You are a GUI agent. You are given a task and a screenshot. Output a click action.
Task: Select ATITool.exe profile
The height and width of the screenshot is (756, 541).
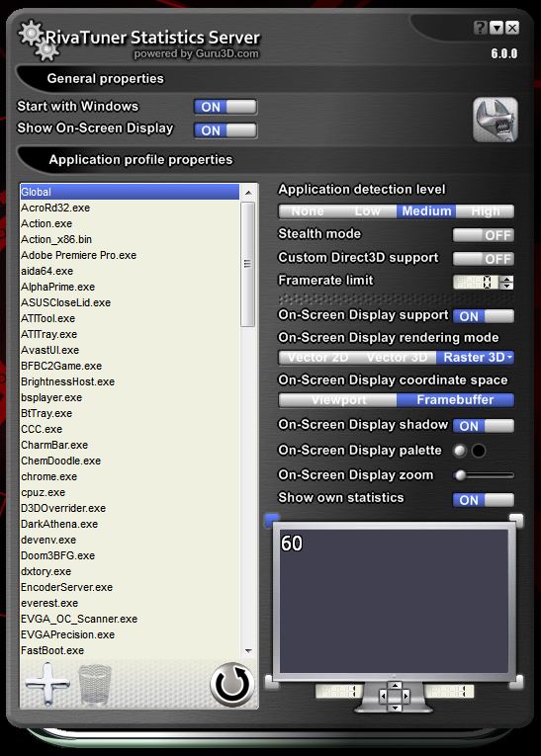(130, 318)
